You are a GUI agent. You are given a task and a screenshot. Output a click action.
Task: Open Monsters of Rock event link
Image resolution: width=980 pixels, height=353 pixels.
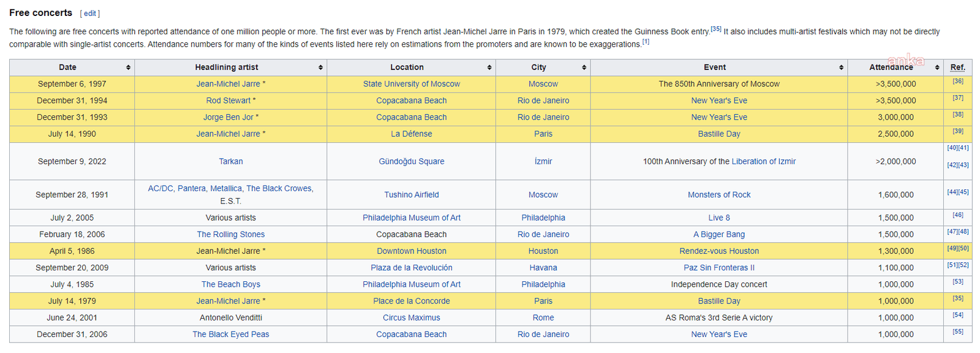719,195
